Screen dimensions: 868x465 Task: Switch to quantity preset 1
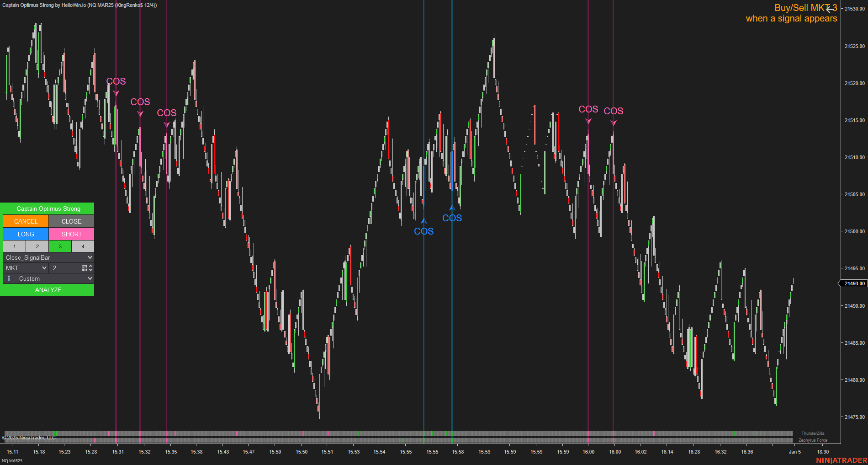pyautogui.click(x=14, y=246)
